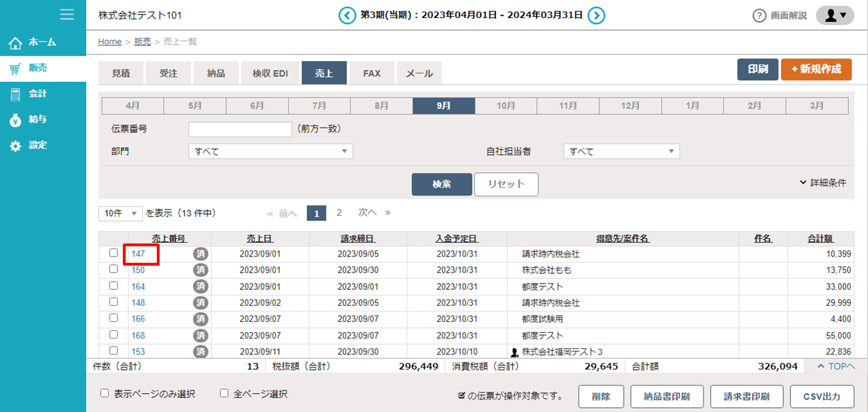Open the 部門 dropdown
Screen dimensions: 868x412
271,151
